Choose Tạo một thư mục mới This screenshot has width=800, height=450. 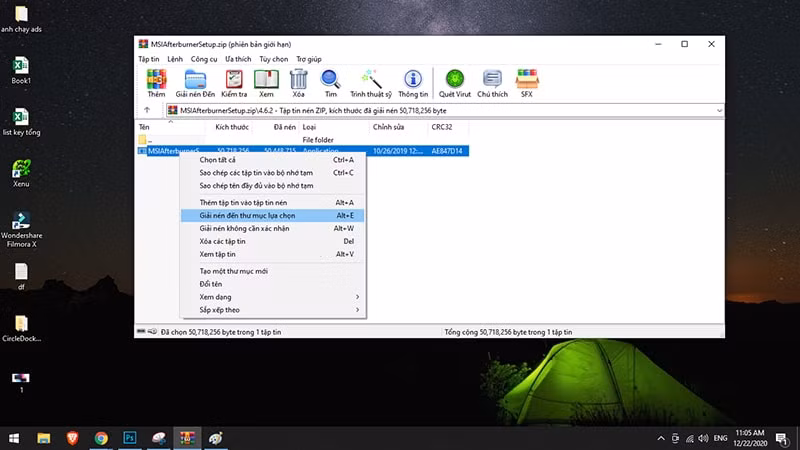(x=272, y=271)
